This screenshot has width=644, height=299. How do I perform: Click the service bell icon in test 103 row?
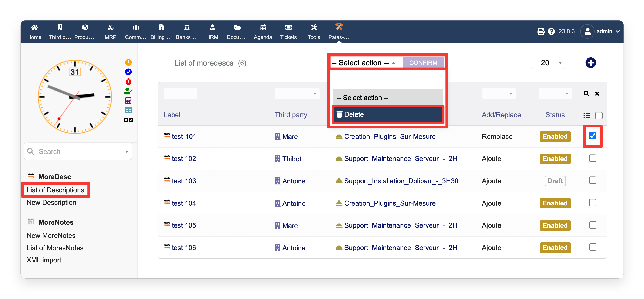tap(338, 181)
